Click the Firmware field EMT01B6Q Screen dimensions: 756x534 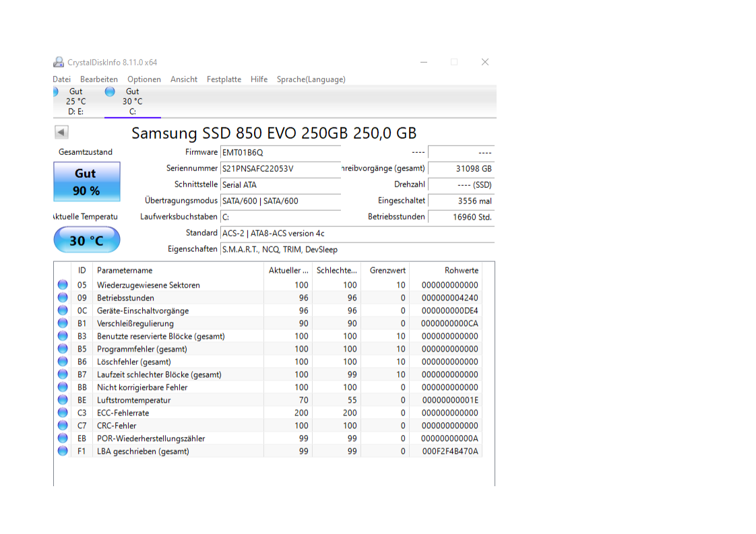tap(280, 152)
